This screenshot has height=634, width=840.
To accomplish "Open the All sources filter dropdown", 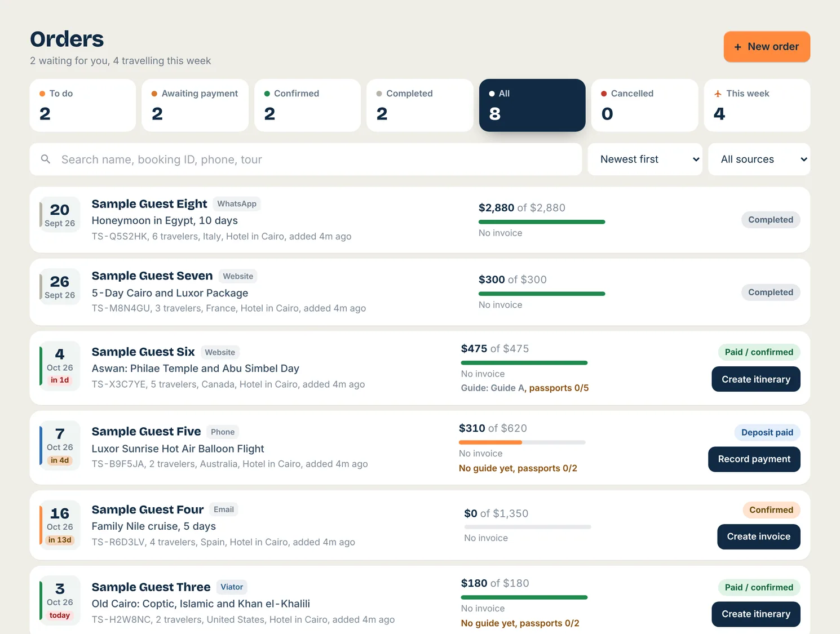I will pyautogui.click(x=759, y=159).
